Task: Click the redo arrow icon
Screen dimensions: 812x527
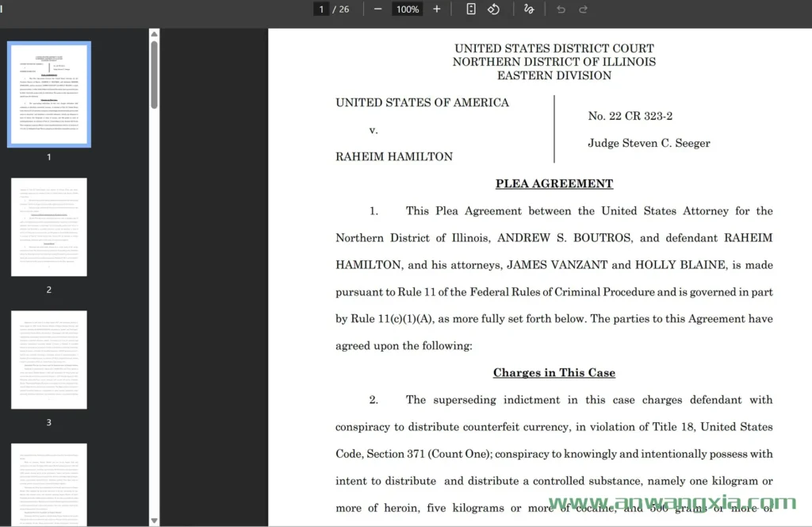Action: point(584,10)
